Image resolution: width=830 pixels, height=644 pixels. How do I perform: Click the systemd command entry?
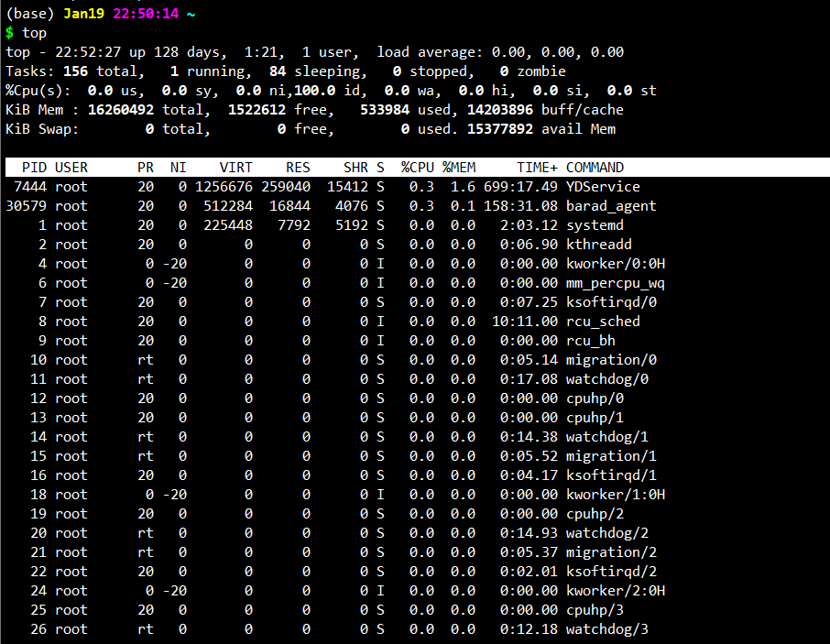[595, 225]
